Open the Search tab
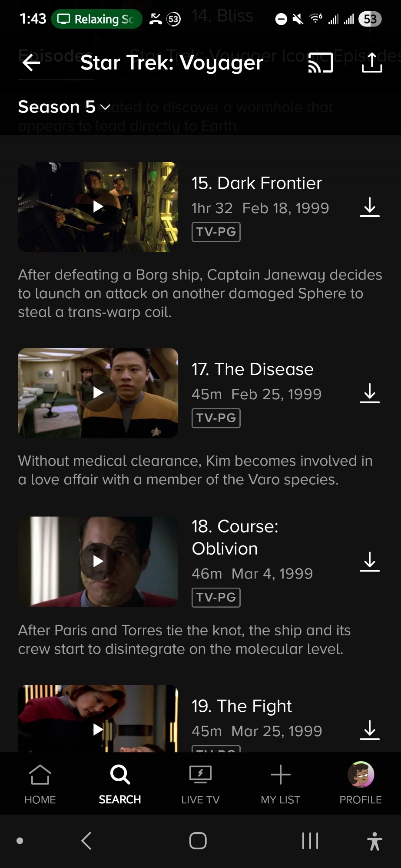 tap(120, 784)
